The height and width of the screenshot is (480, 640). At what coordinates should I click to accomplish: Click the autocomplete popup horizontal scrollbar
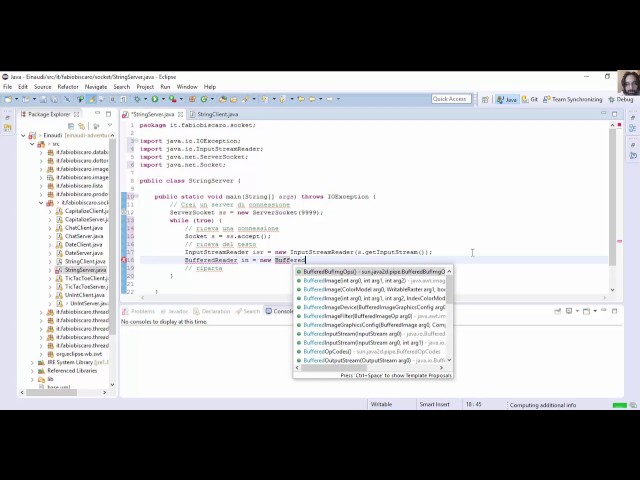pos(333,368)
